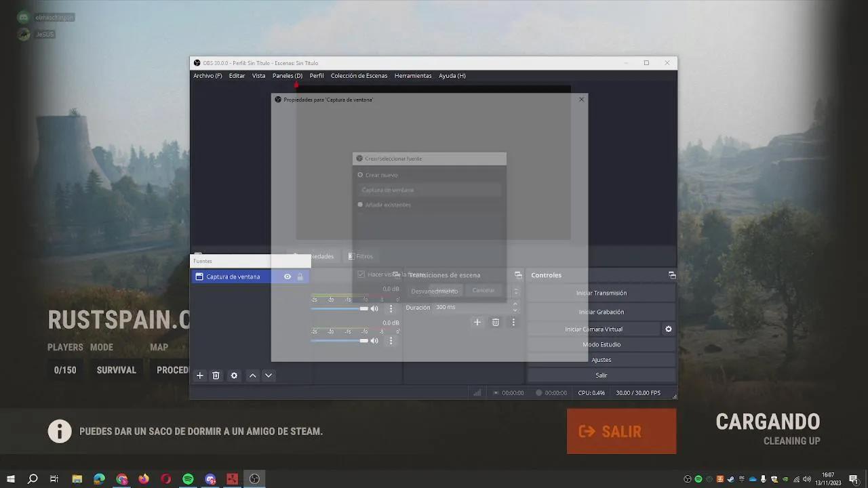Click Iniciar Grabación button

point(601,312)
